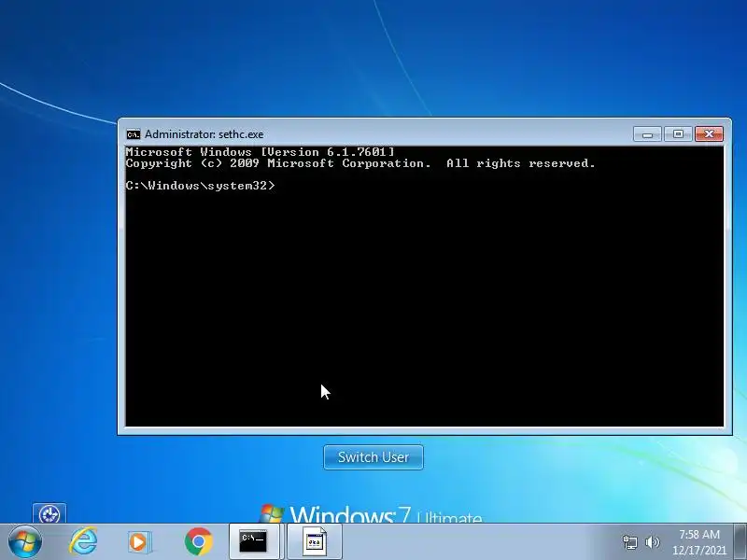The height and width of the screenshot is (560, 747).
Task: Click the Show desktop strip
Action: tap(740, 541)
